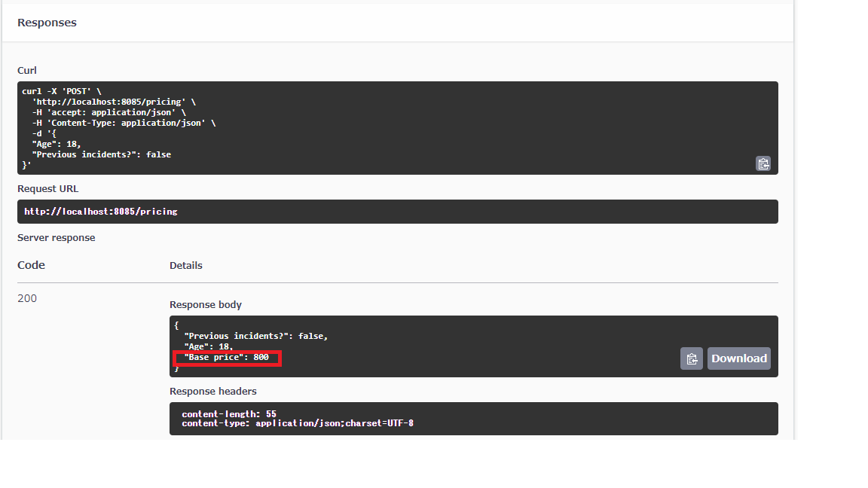Click the 'Content-Type: application/json' header line

tap(124, 123)
